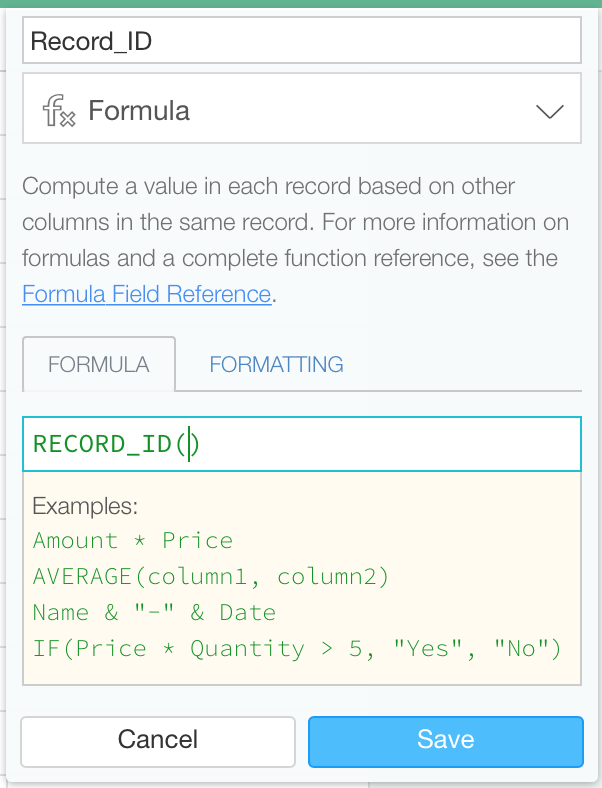Click the Record_ID field name input

tap(302, 40)
